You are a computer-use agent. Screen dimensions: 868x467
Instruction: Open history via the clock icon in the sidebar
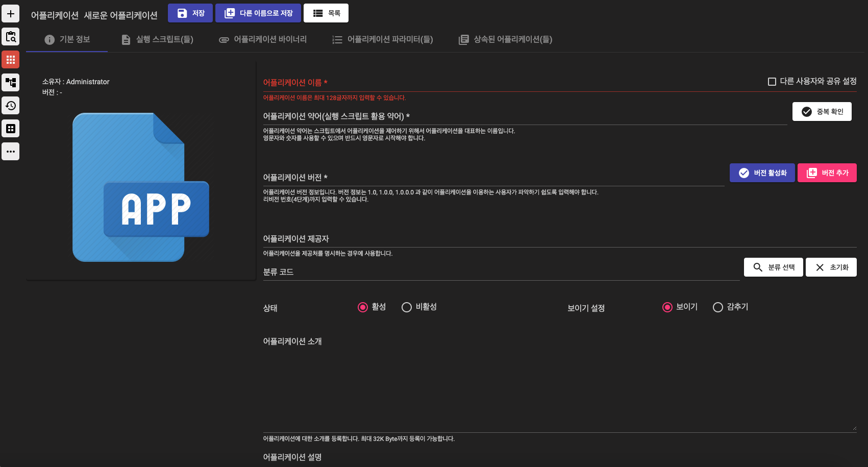coord(10,105)
